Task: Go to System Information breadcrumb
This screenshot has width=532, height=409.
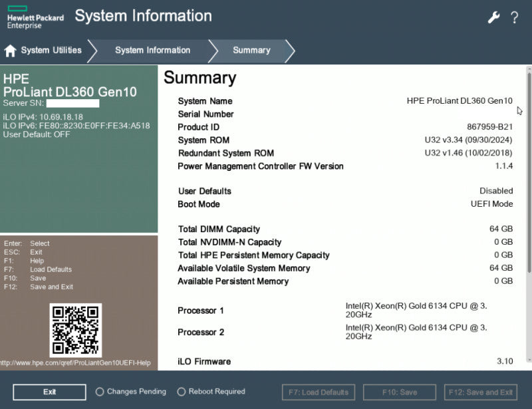Action: 153,51
